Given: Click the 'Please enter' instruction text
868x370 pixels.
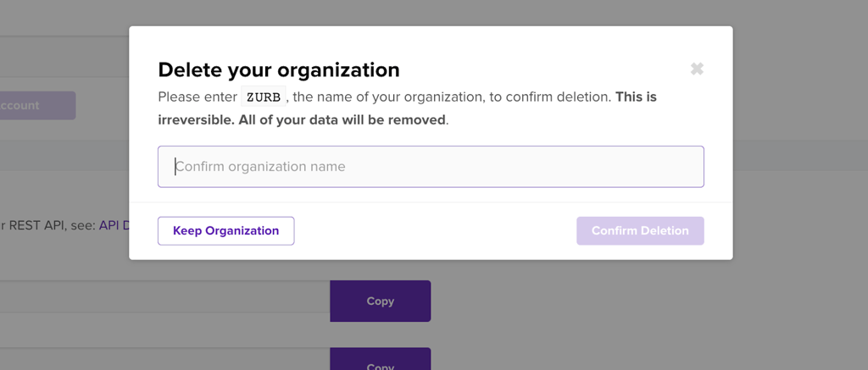Looking at the screenshot, I should [198, 97].
